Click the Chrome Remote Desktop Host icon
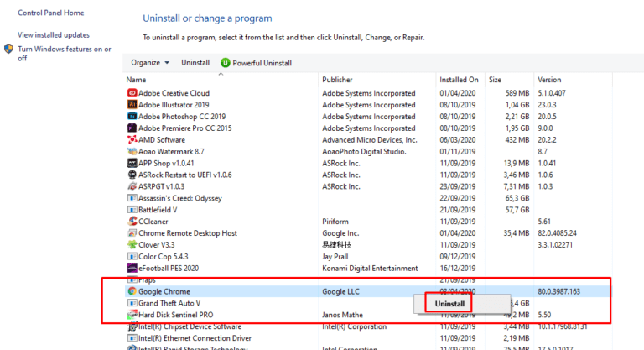The width and height of the screenshot is (644, 350). (x=132, y=232)
